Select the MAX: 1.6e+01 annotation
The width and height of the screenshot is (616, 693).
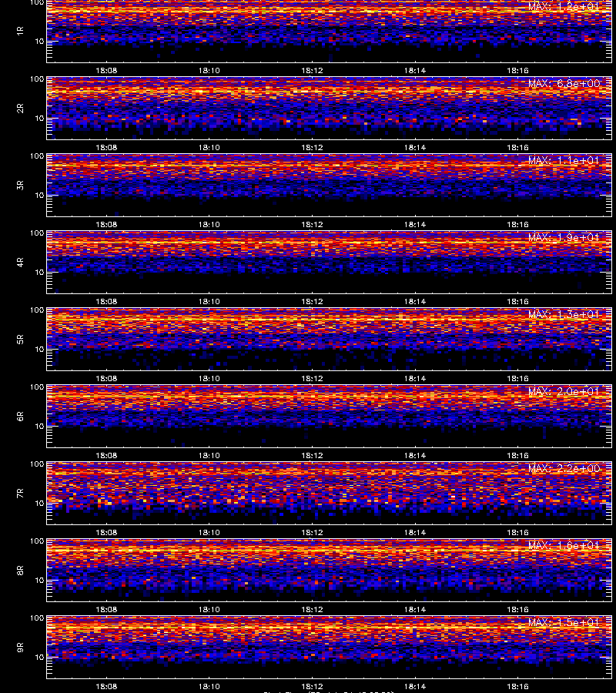pos(564,545)
